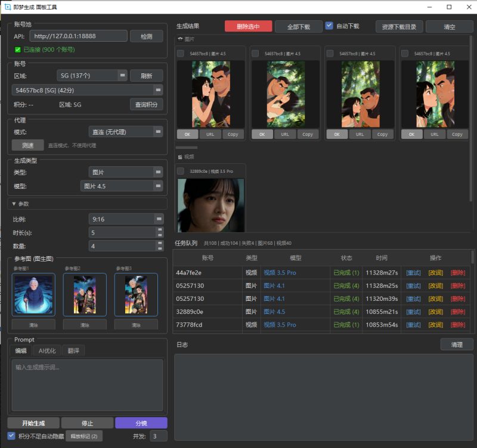Click 重试 link for account 44a7fe2e

(413, 273)
